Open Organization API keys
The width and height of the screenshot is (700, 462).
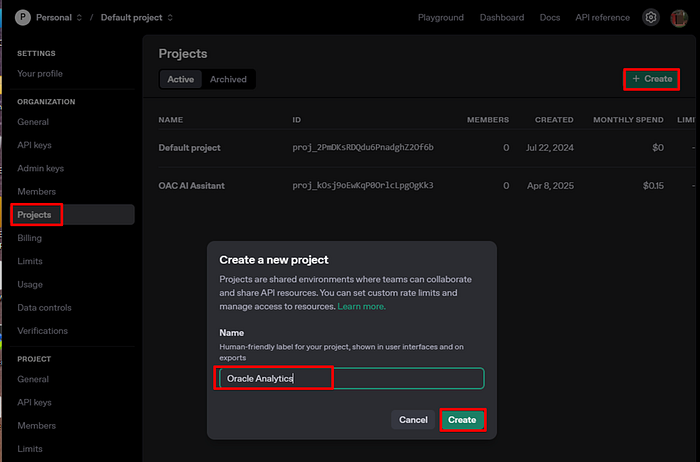pos(34,145)
